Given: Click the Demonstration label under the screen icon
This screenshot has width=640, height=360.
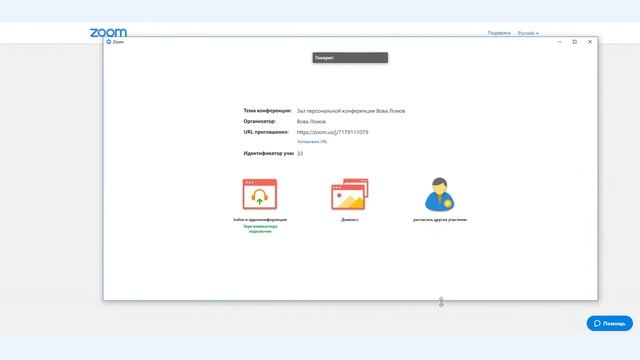Looking at the screenshot, I should click(350, 220).
